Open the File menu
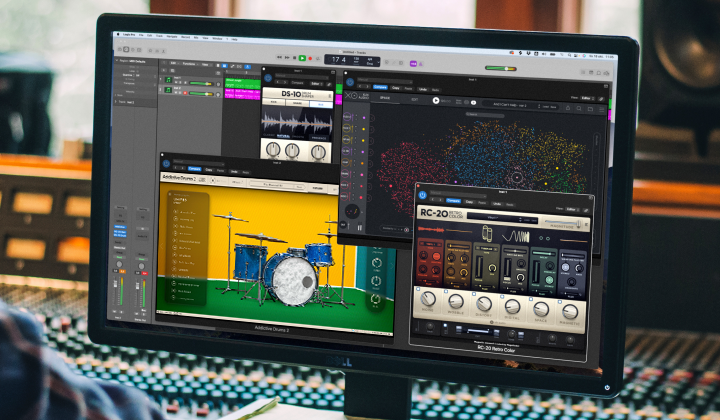Viewport: 720px width, 420px height. pos(141,35)
